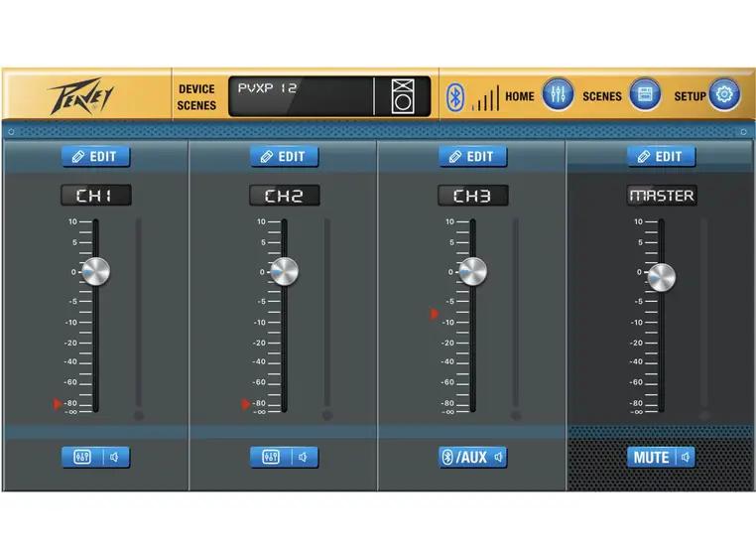Click the CH3 fader knob
The width and height of the screenshot is (756, 558).
[472, 271]
